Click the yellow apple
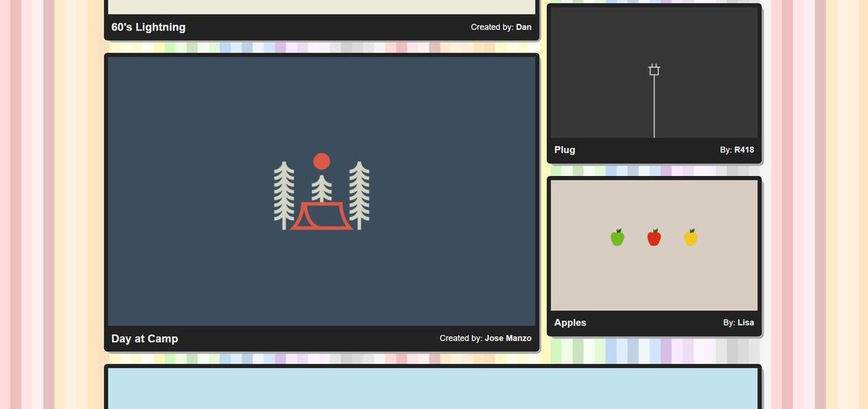 pyautogui.click(x=691, y=237)
